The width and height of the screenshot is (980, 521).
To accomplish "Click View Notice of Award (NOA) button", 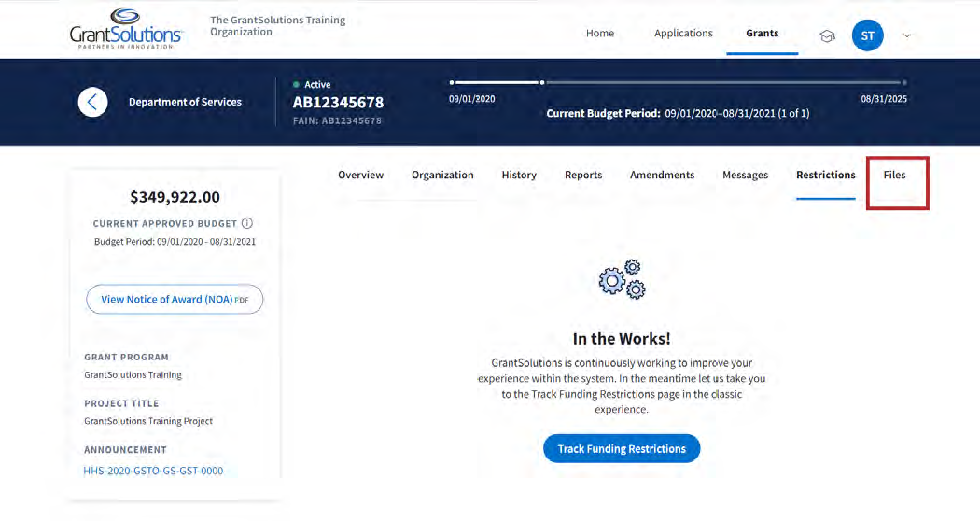I will 175,300.
